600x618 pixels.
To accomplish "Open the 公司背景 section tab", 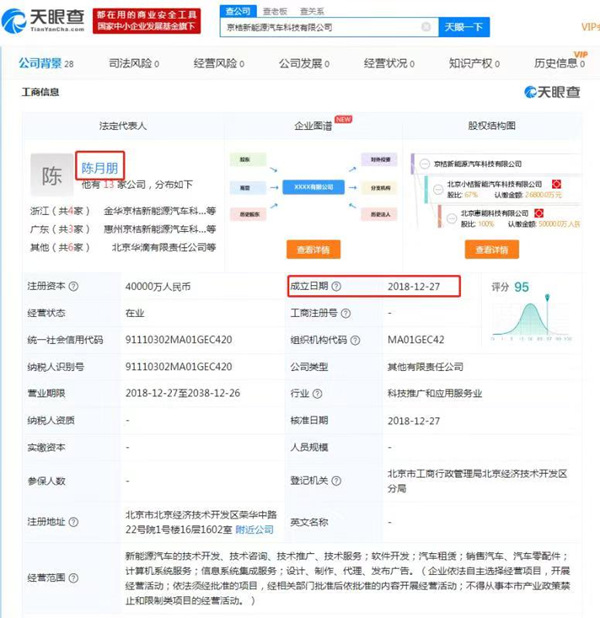I will coord(46,63).
